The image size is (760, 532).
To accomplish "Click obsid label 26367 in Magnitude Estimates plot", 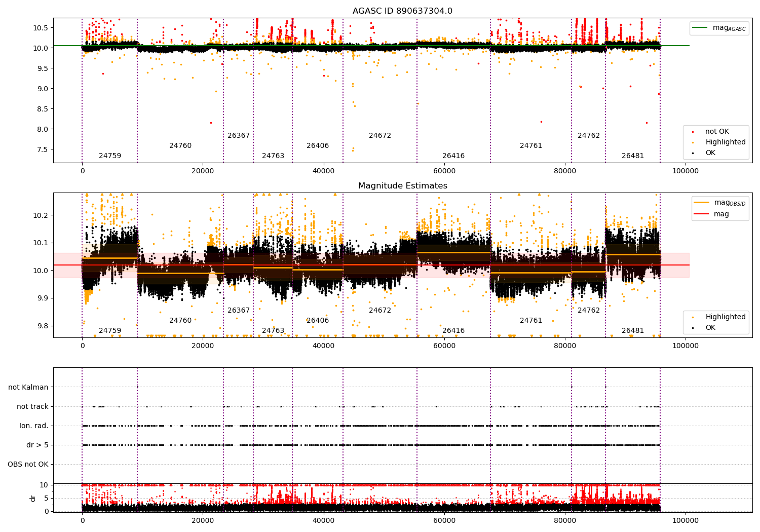I will tap(239, 311).
